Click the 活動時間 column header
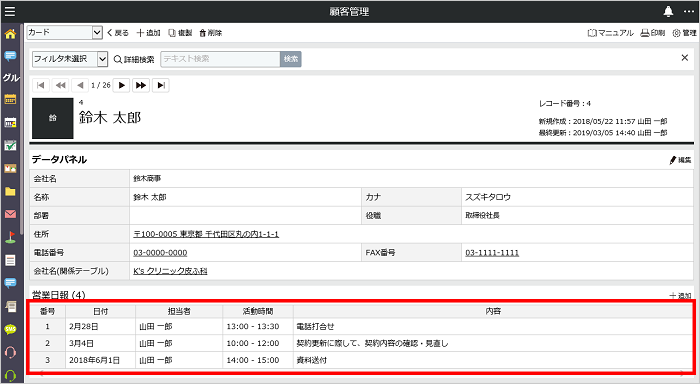 coord(258,311)
